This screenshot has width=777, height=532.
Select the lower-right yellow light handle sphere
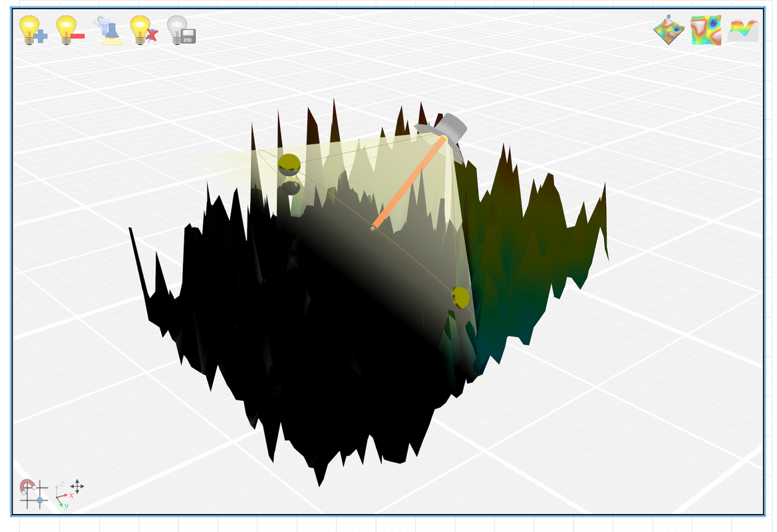(x=461, y=297)
